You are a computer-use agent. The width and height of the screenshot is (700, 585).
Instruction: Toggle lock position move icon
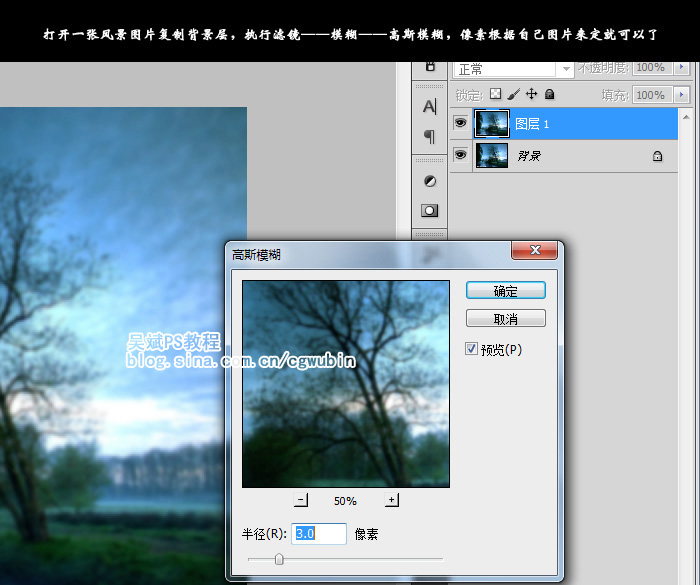click(531, 94)
